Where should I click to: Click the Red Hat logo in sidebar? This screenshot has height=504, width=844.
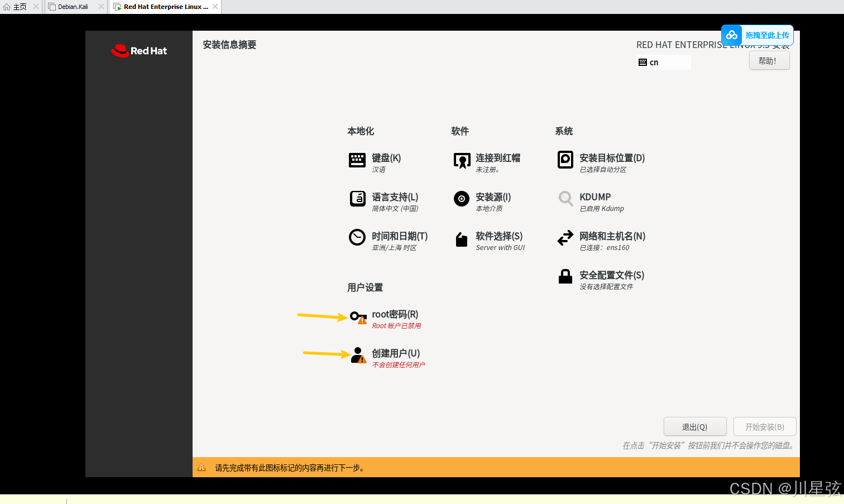tap(139, 51)
